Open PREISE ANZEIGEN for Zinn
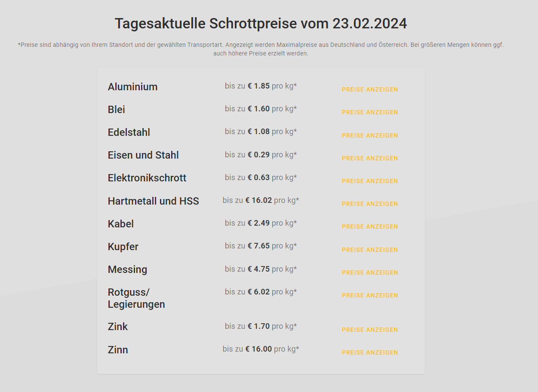The width and height of the screenshot is (538, 392). click(x=370, y=352)
